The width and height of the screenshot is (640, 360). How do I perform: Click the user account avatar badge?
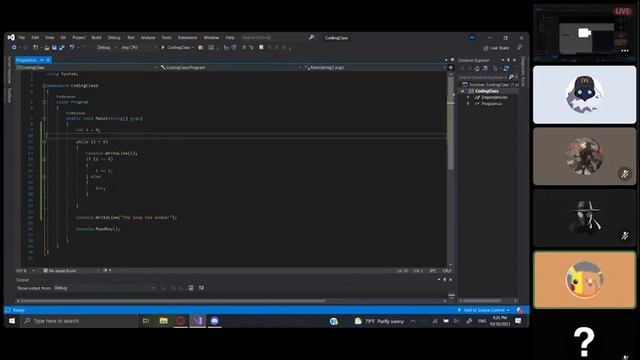click(x=472, y=38)
